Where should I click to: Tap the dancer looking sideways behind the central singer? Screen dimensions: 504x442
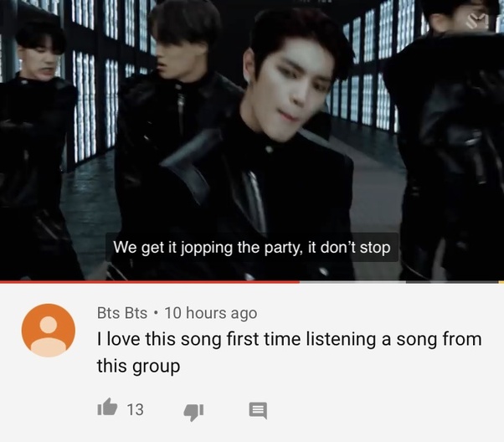click(x=180, y=96)
